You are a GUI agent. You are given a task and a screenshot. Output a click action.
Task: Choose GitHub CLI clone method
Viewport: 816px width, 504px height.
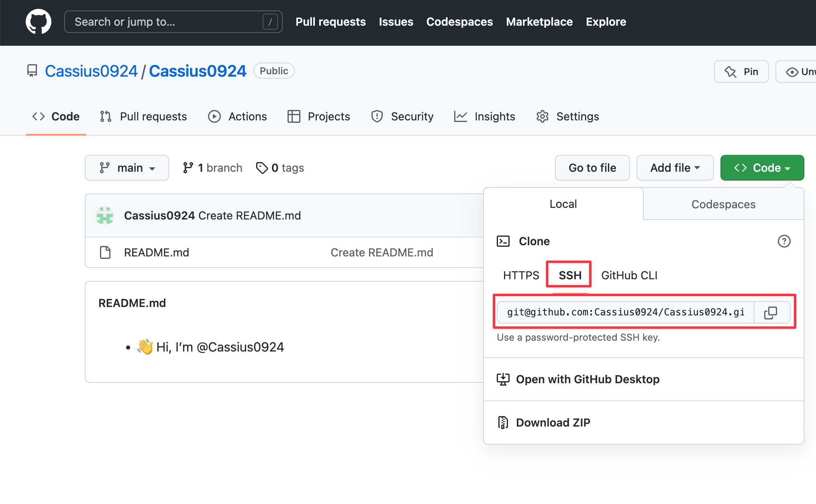(629, 275)
